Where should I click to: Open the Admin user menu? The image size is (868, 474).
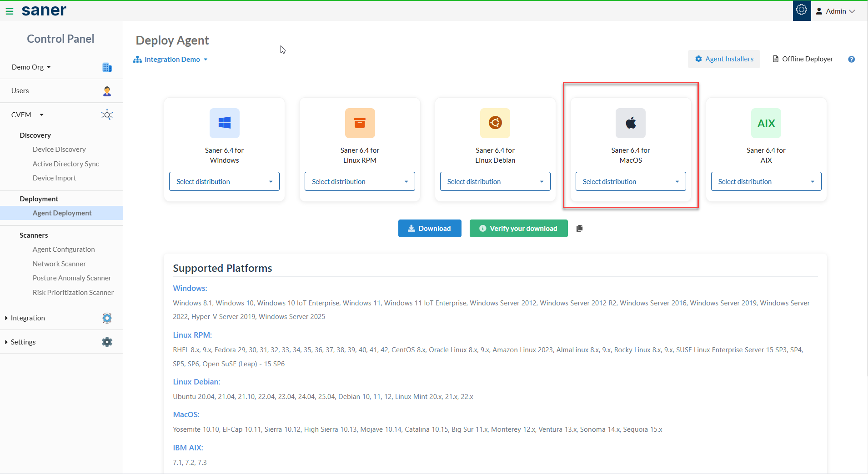pos(836,11)
